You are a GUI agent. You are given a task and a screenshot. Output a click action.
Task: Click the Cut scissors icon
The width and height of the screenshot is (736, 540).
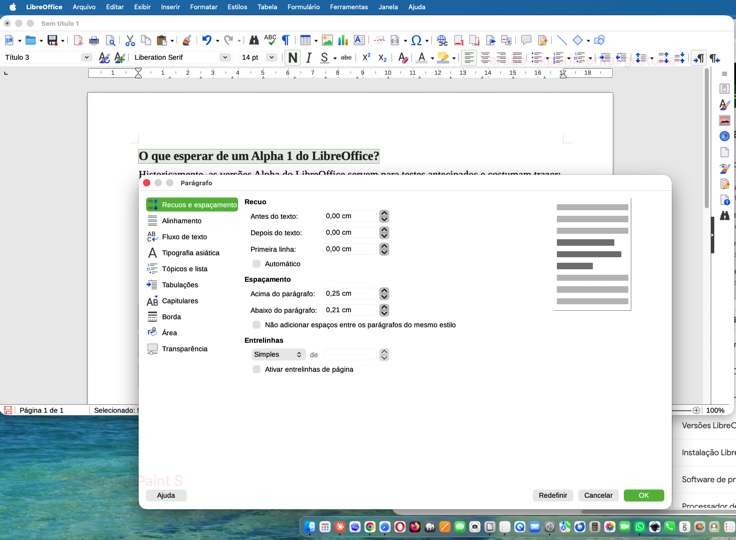(x=130, y=40)
